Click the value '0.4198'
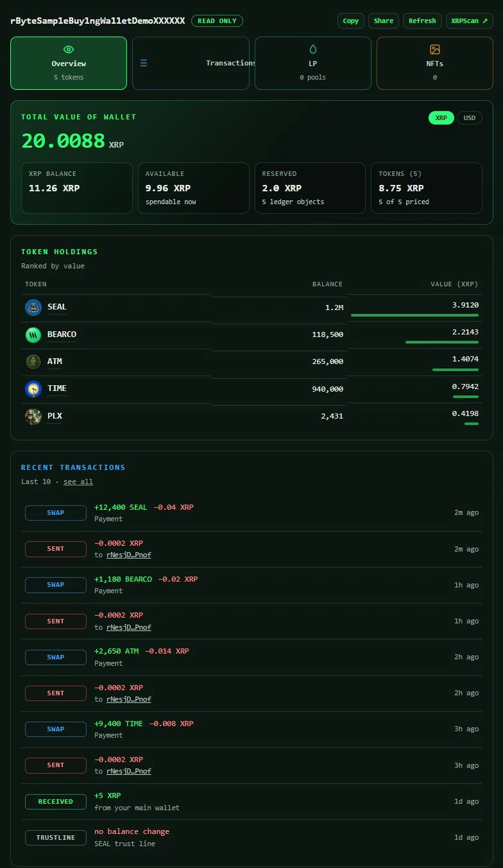The height and width of the screenshot is (868, 503). click(465, 414)
